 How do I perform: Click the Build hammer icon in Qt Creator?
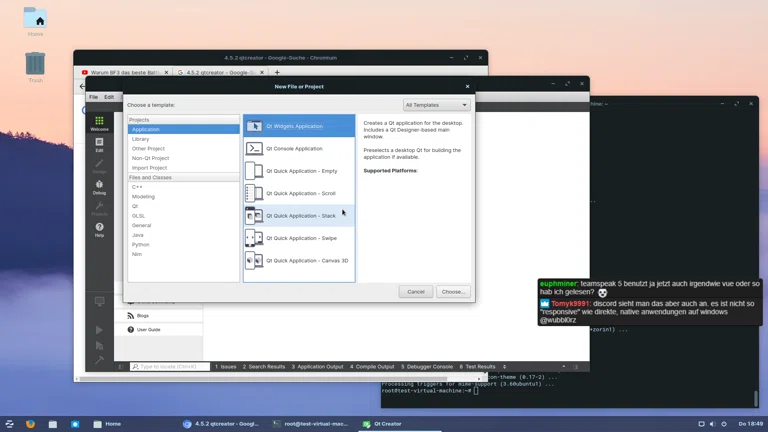click(x=99, y=360)
